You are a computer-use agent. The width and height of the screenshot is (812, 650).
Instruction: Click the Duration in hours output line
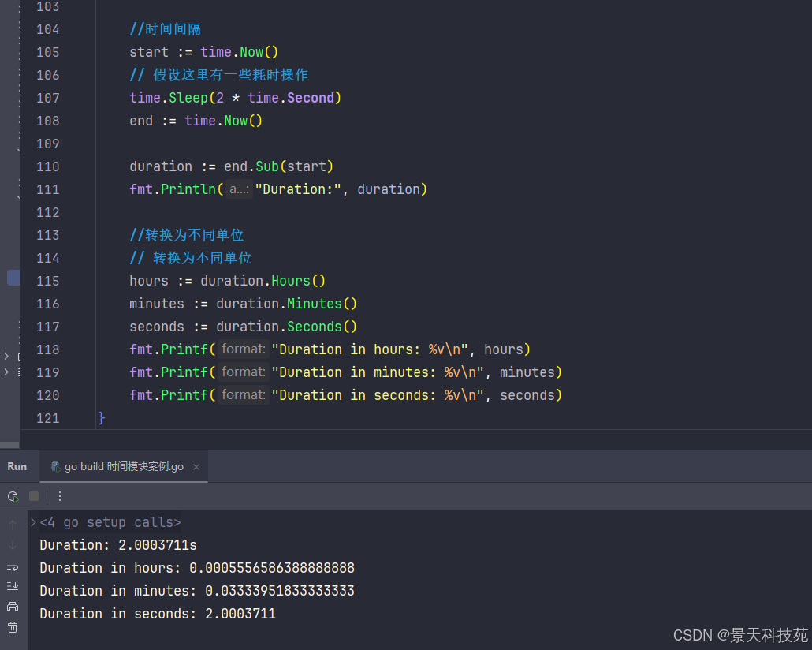click(197, 568)
